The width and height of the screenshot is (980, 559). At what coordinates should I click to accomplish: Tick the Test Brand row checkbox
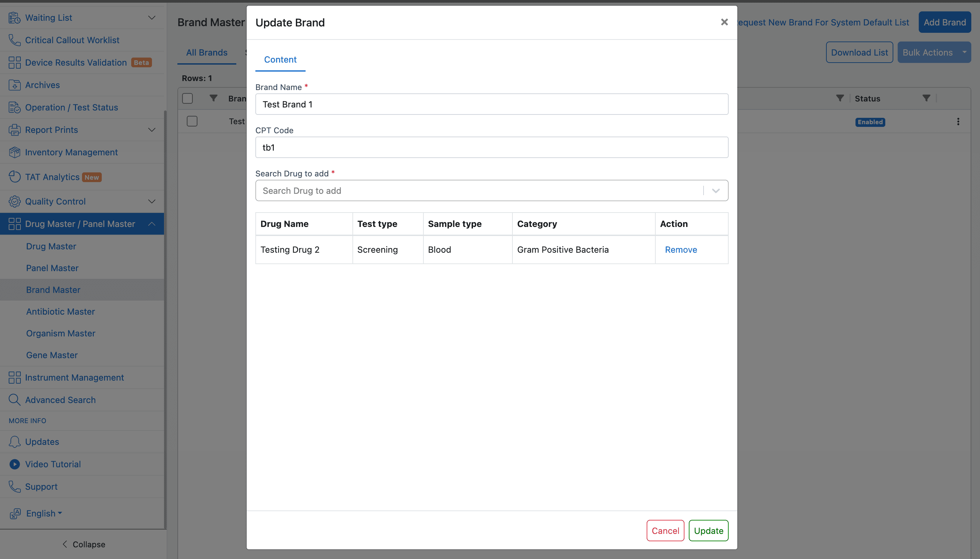pyautogui.click(x=192, y=121)
